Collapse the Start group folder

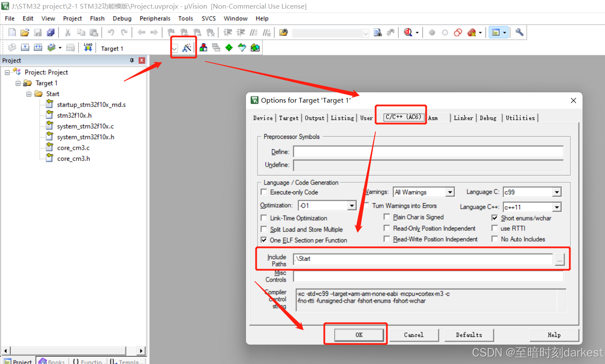(29, 94)
